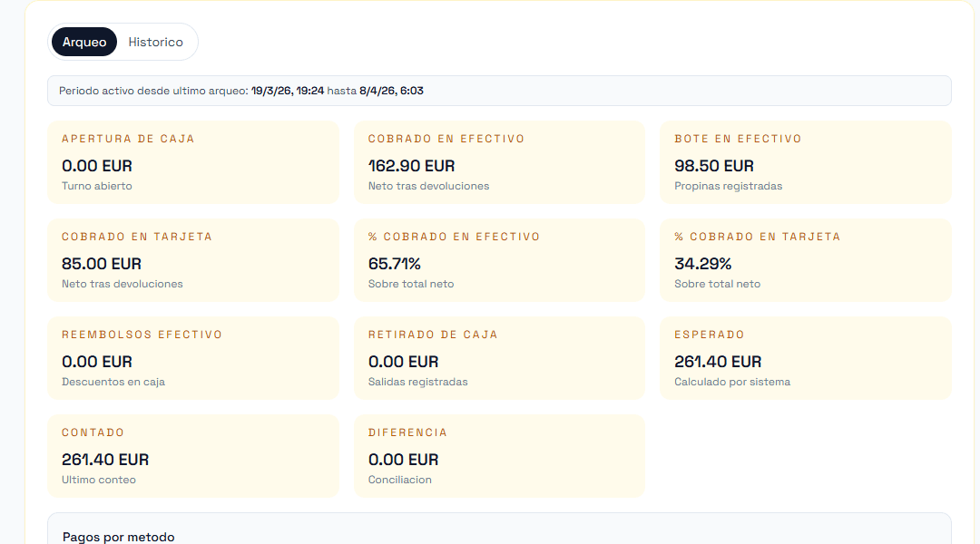
Task: Click the 34.29% card percentage card
Action: pos(805,260)
